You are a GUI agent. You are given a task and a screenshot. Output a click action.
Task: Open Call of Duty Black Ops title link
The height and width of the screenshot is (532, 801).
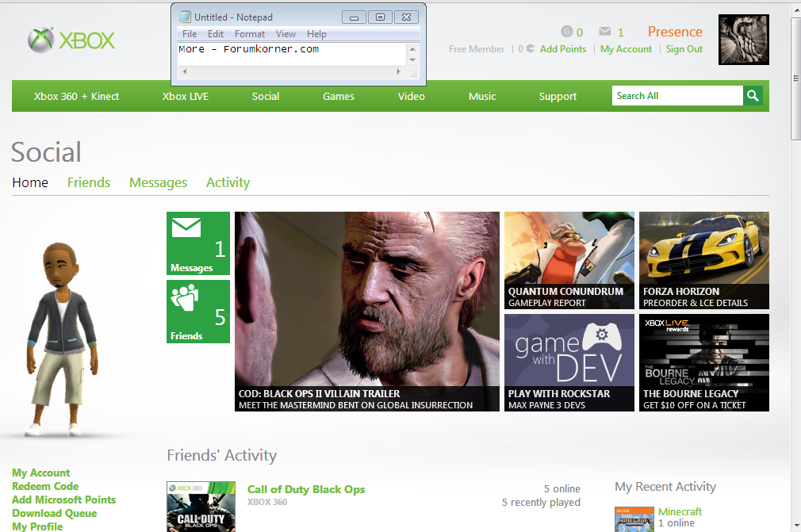(x=306, y=489)
